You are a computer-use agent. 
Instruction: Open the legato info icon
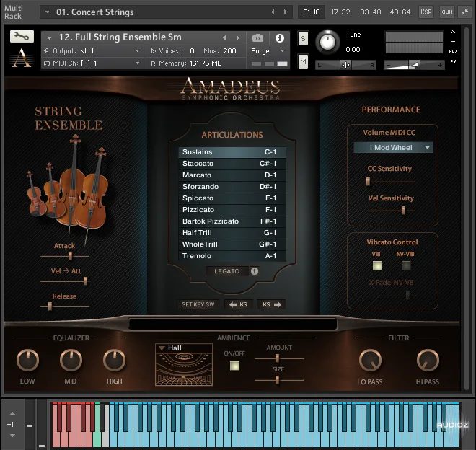(x=255, y=271)
